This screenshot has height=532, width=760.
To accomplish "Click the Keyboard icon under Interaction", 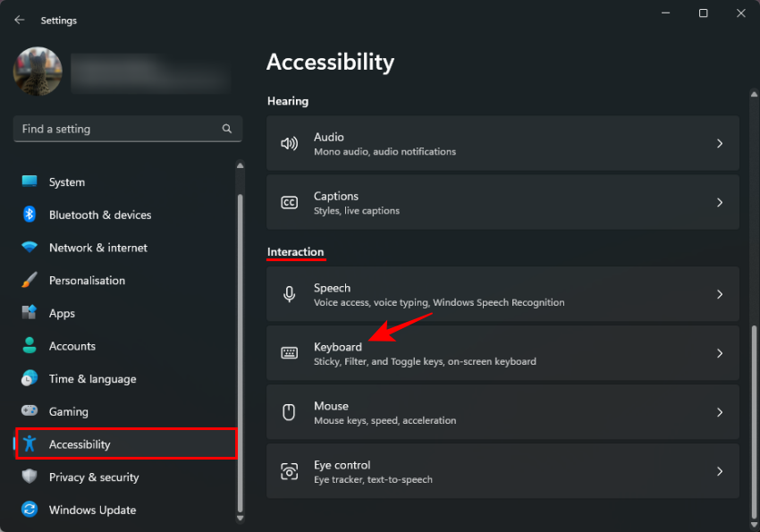I will coord(289,352).
